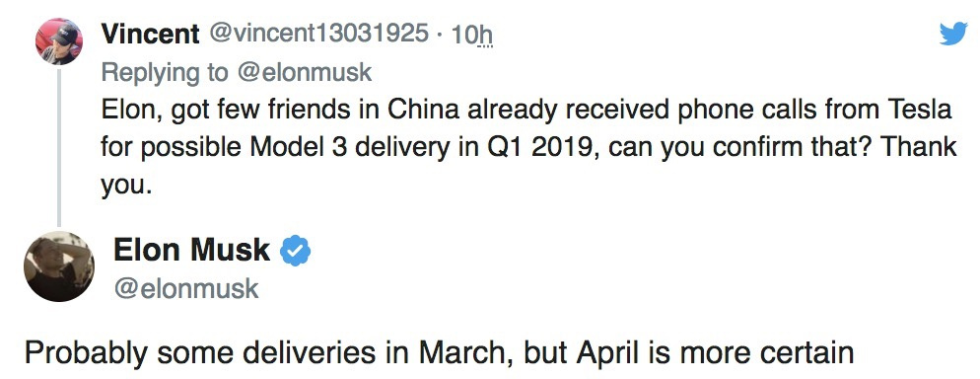Click the blue verified badge
This screenshot has height=379, width=980.
click(295, 252)
